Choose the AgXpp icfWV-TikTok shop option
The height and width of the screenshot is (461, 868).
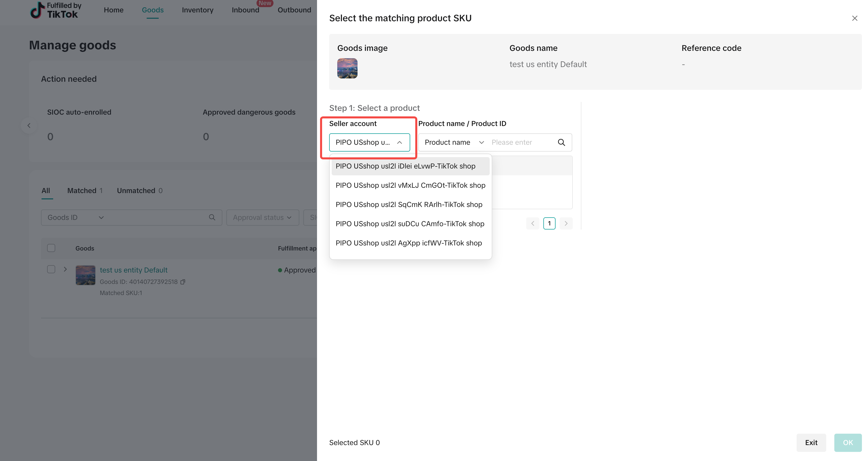tap(408, 243)
